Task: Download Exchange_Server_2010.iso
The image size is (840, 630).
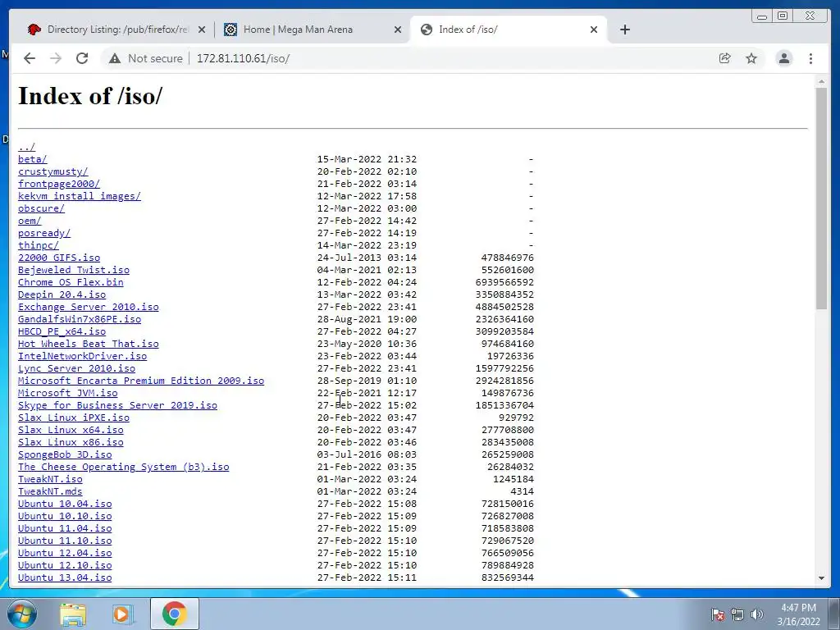Action: click(89, 307)
